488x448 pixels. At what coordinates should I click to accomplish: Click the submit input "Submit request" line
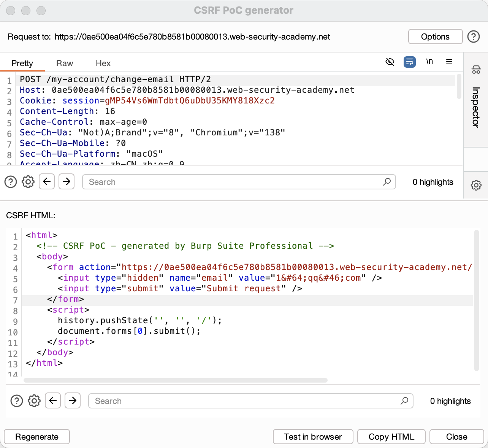point(180,289)
